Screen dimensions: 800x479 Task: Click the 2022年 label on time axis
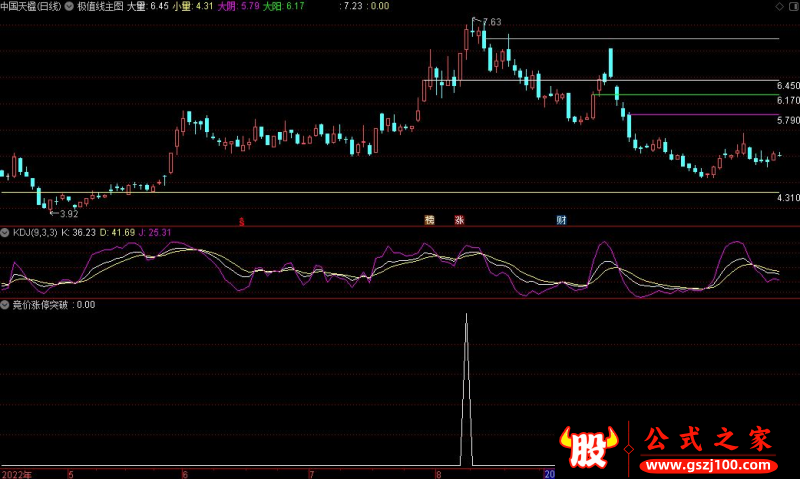coord(16,473)
